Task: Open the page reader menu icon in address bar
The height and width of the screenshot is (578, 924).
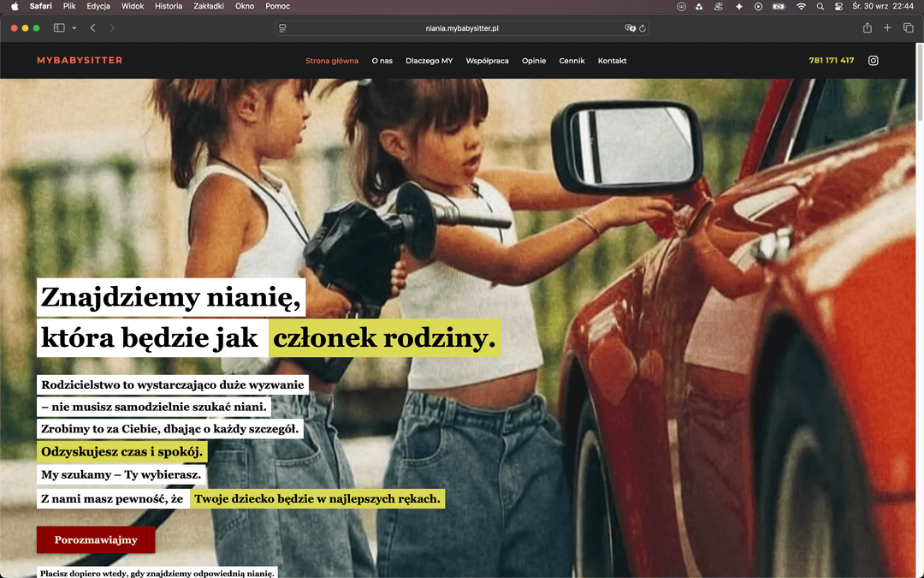Action: tap(283, 28)
